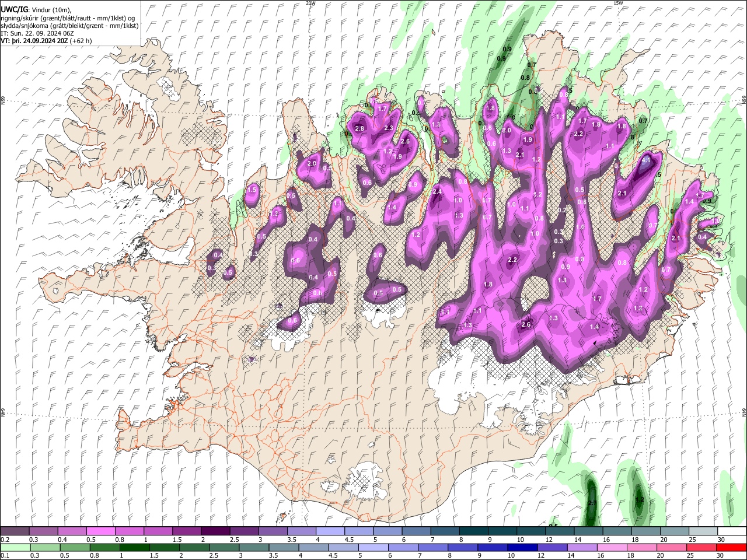Viewport: 747px width, 560px height.
Task: Click the 'Vindur (10m)' header text
Action: click(51, 10)
